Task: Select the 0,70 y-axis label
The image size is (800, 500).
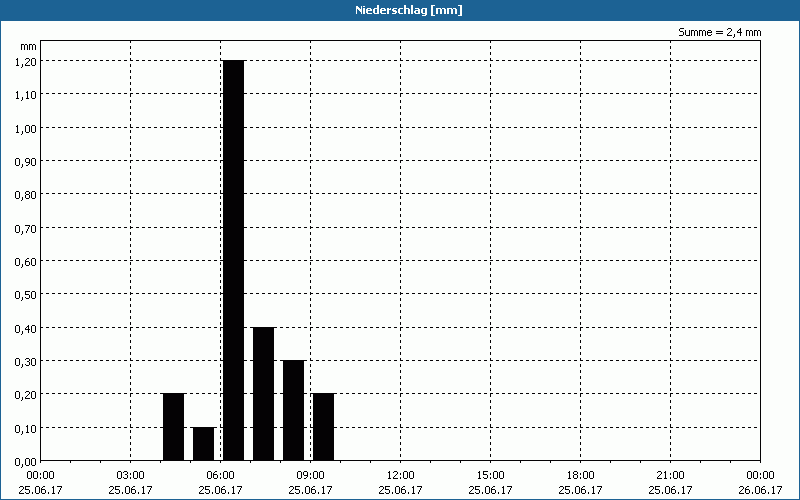Action: pyautogui.click(x=26, y=228)
